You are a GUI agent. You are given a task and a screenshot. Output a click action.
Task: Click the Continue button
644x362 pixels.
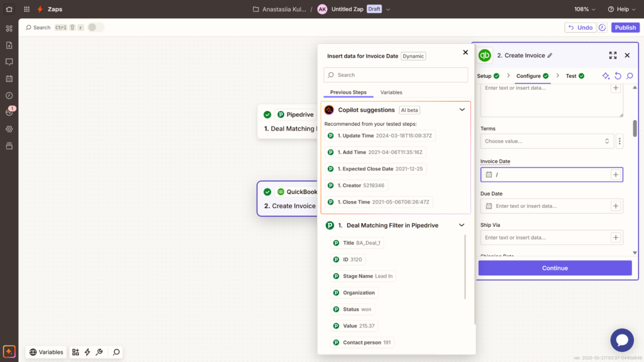pos(555,268)
